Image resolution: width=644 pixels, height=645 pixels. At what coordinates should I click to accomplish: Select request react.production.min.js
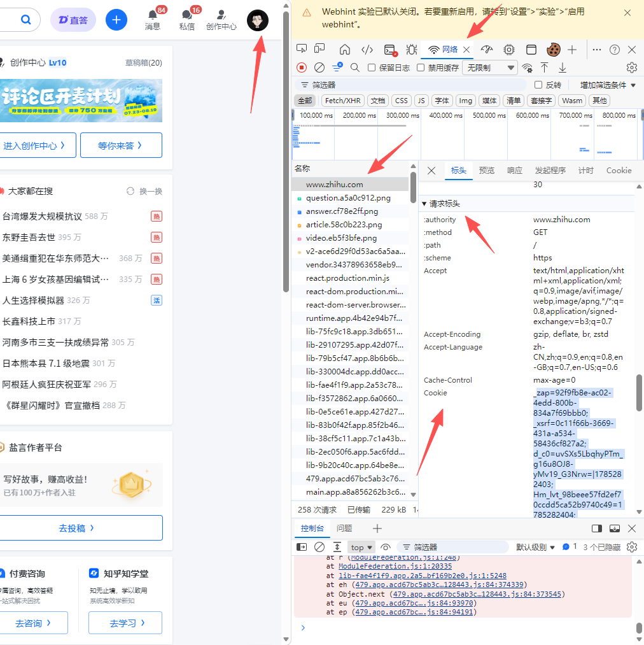click(350, 278)
